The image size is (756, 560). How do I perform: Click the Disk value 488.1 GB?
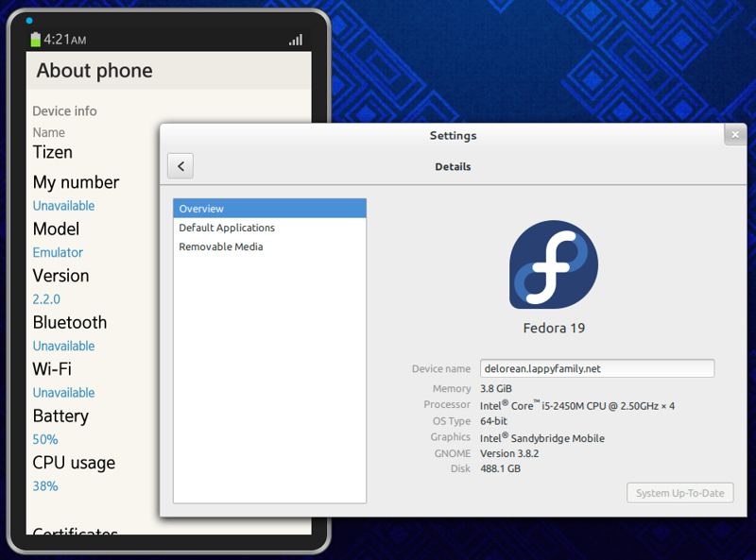[x=501, y=468]
